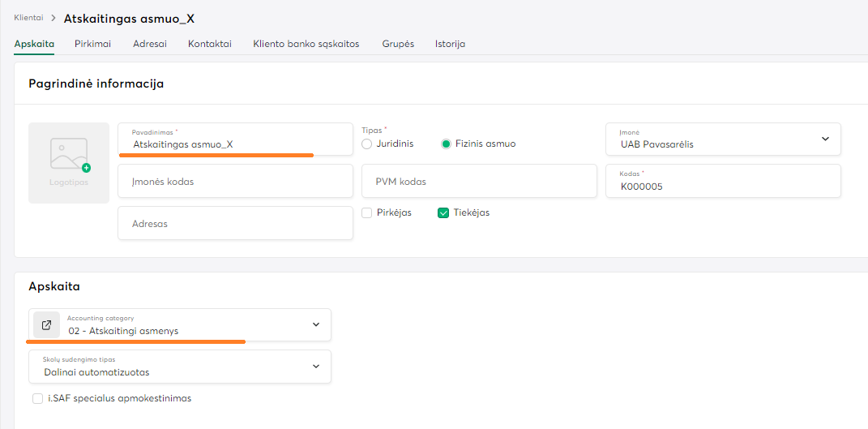Go to the Kontaktai tab
The width and height of the screenshot is (868, 429).
click(210, 44)
